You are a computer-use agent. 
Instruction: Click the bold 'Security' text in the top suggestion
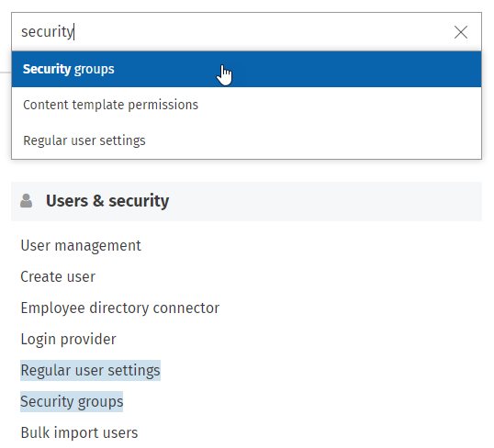pyautogui.click(x=47, y=69)
